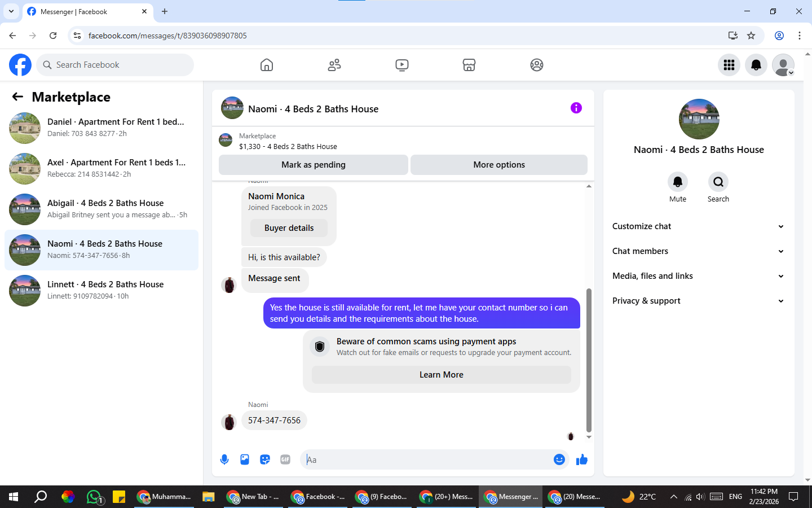Open Axel Apartment For Rent conversation
Image resolution: width=812 pixels, height=508 pixels.
[x=101, y=169]
